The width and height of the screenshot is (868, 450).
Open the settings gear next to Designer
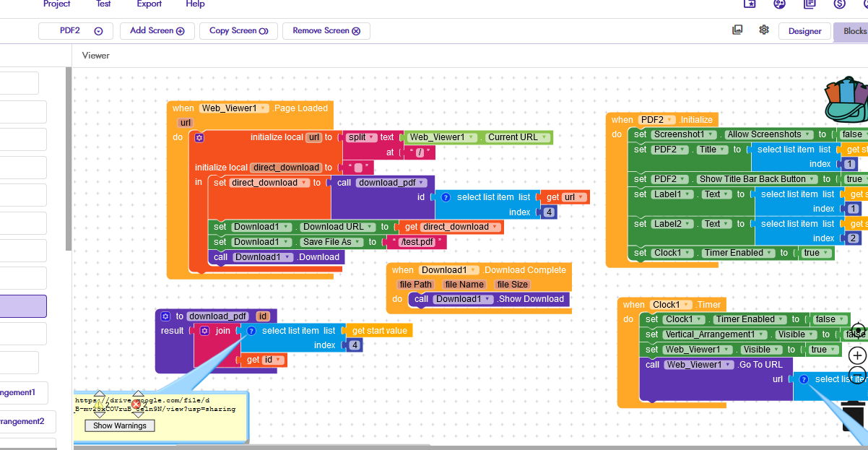[763, 30]
